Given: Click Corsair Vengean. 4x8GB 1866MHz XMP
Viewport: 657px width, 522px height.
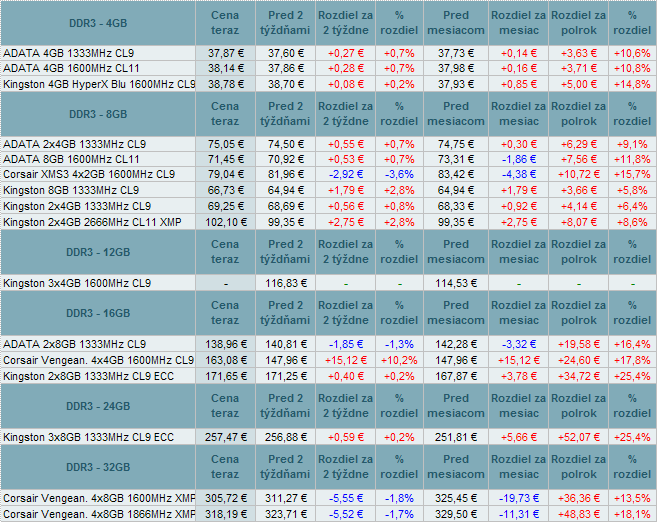Looking at the screenshot, I should coord(99,514).
